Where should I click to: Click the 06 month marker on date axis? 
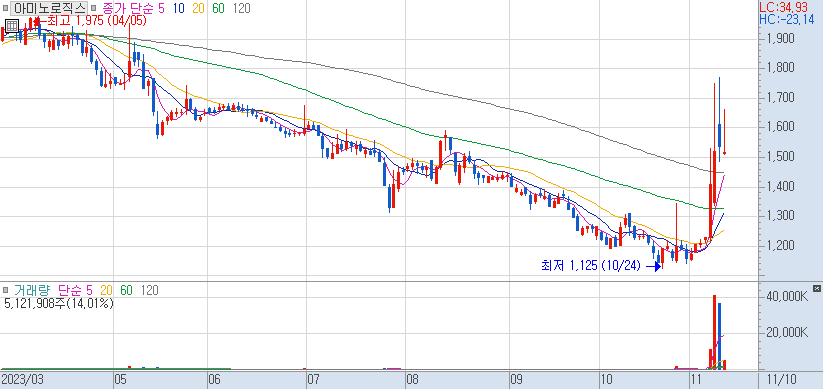(x=214, y=380)
